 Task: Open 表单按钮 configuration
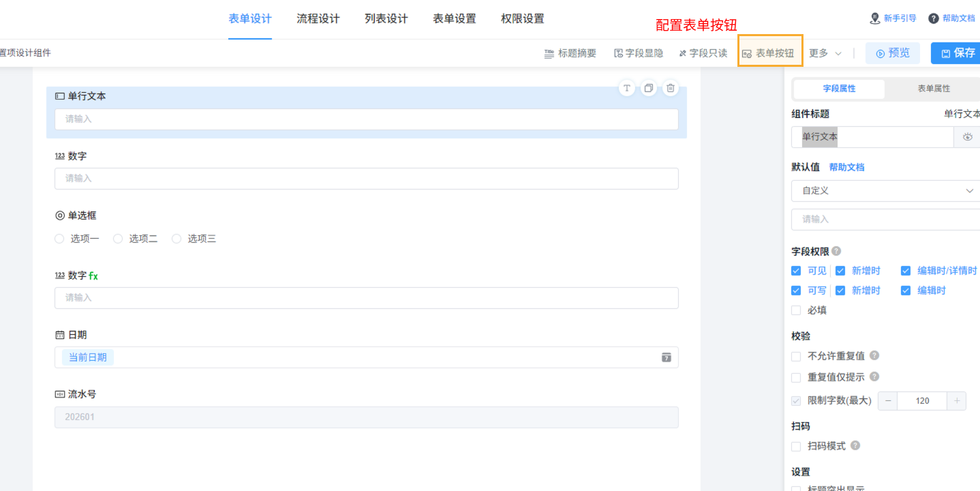768,53
